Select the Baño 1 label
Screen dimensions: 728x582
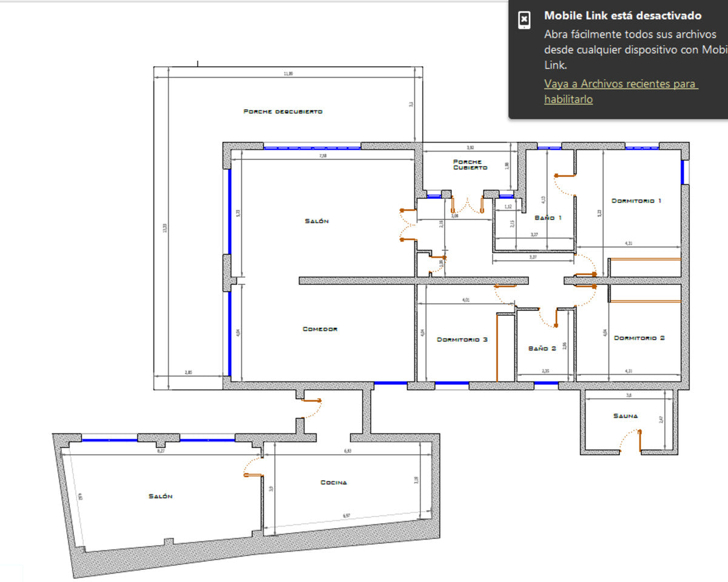[548, 217]
